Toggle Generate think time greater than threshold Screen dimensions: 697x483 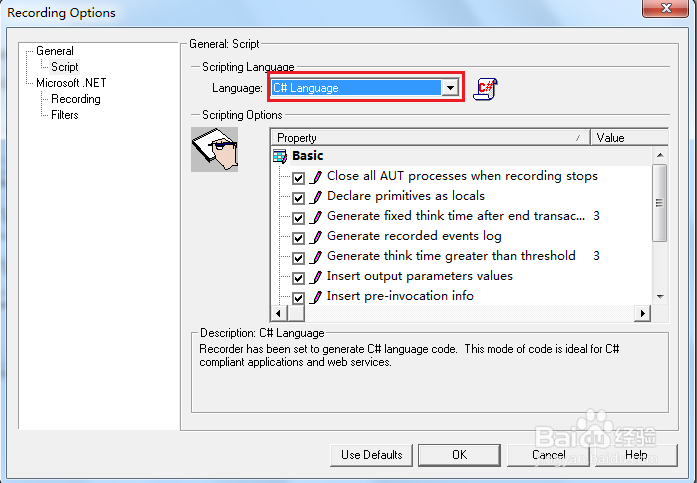coord(299,257)
